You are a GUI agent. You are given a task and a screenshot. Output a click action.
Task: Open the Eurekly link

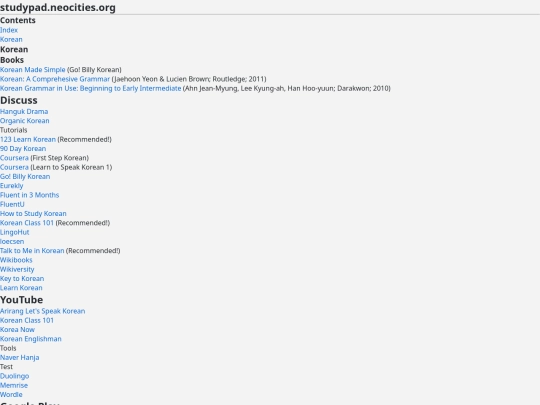[11, 186]
